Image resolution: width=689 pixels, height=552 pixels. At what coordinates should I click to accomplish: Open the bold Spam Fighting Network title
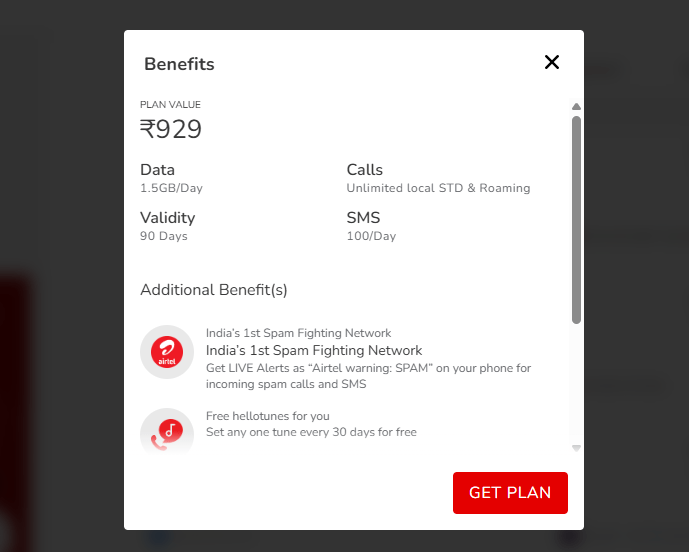[314, 350]
